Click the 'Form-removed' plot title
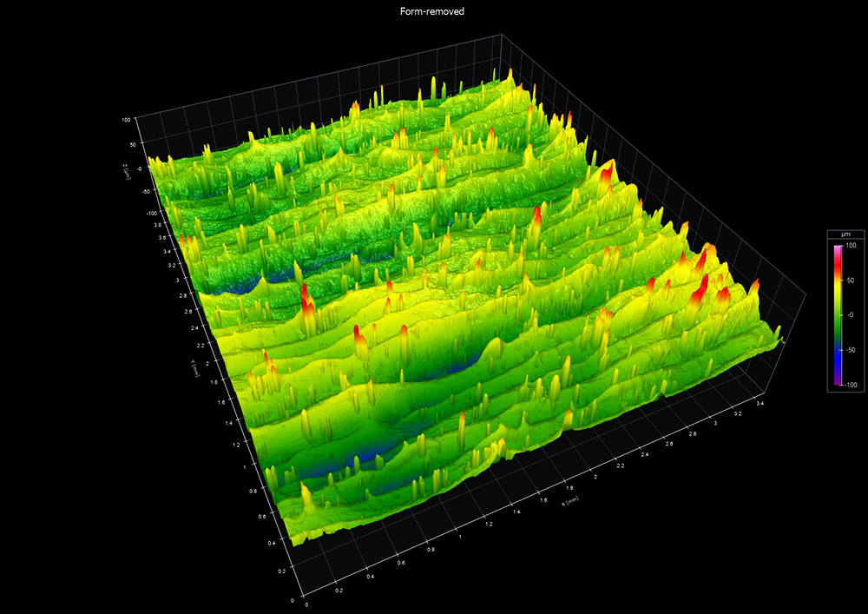This screenshot has height=614, width=868. tap(432, 11)
